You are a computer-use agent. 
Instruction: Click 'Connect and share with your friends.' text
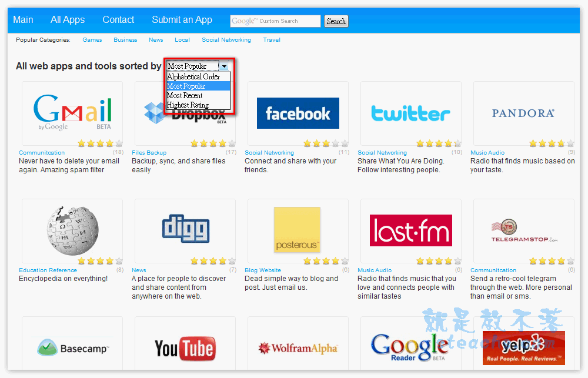click(x=290, y=165)
